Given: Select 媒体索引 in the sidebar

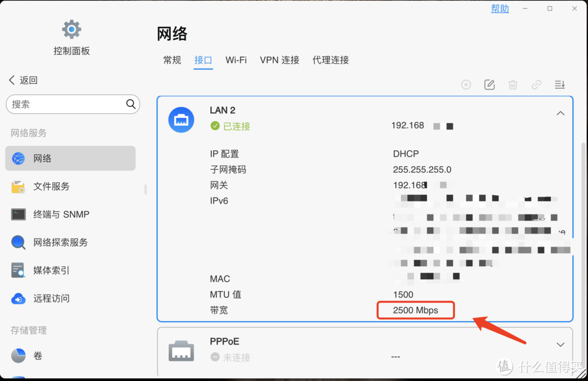Looking at the screenshot, I should coord(18,270).
